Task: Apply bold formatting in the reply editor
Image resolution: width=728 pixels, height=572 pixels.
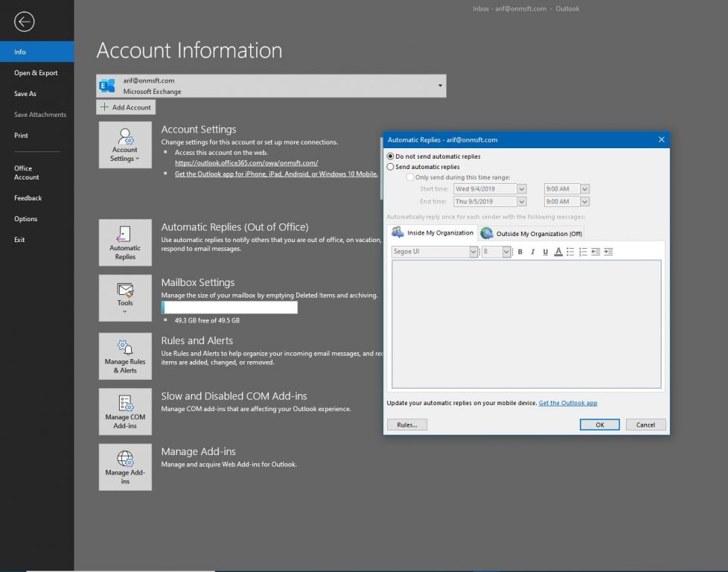Action: (520, 252)
